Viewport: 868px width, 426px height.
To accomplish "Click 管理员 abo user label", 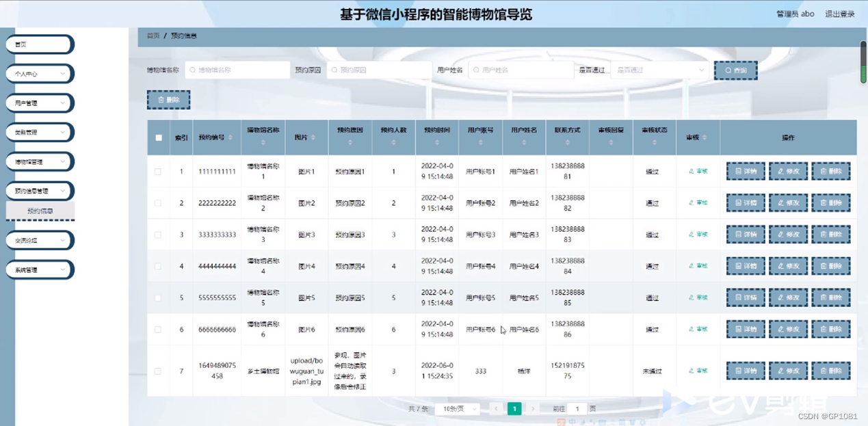I will click(x=795, y=14).
